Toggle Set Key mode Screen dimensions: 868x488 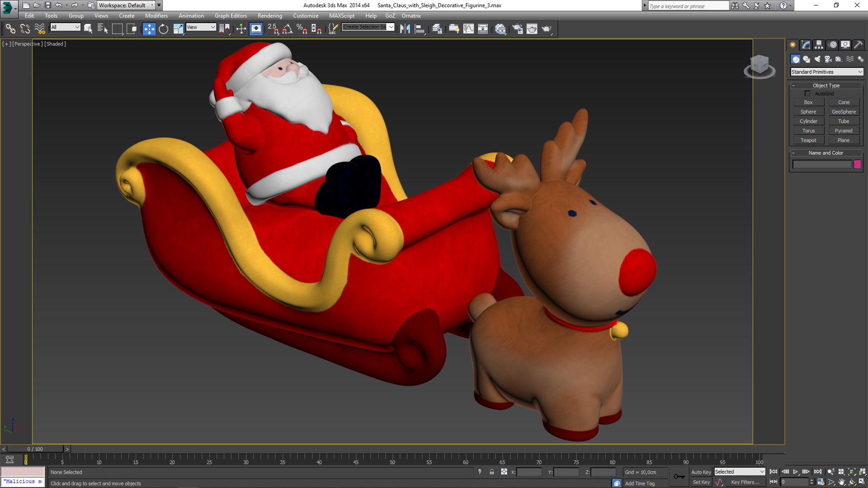(x=701, y=482)
